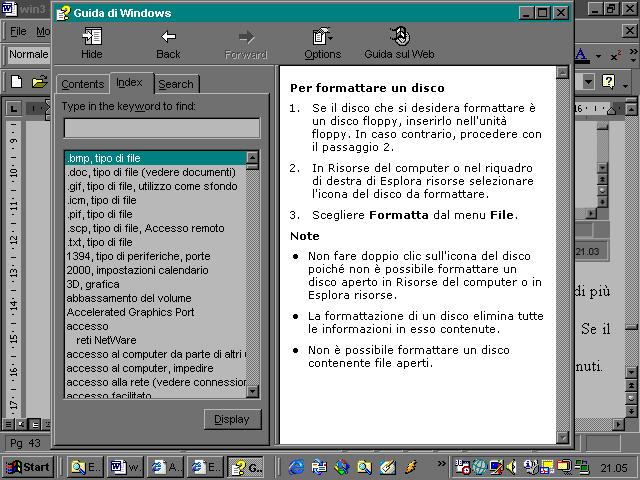Click index list scroll-up arrow
The height and width of the screenshot is (480, 640).
tap(253, 158)
